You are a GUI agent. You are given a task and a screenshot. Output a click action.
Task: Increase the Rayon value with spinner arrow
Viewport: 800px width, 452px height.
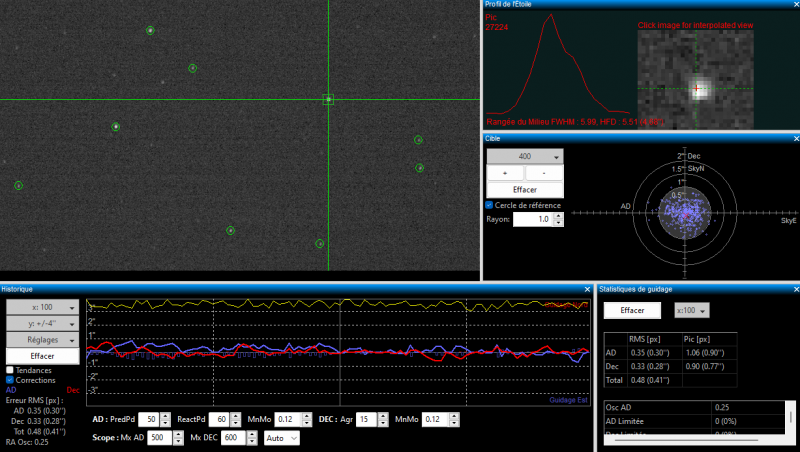pos(559,216)
